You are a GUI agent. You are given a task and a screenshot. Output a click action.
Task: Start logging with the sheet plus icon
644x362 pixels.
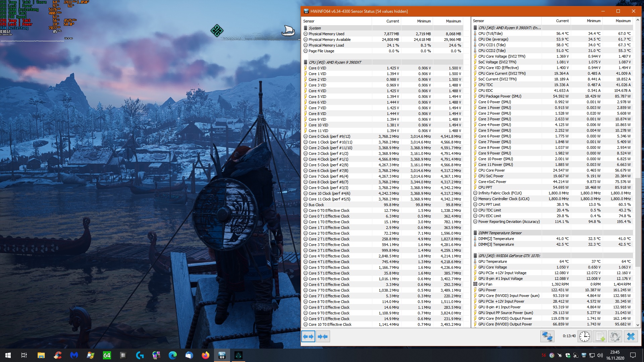pyautogui.click(x=600, y=337)
